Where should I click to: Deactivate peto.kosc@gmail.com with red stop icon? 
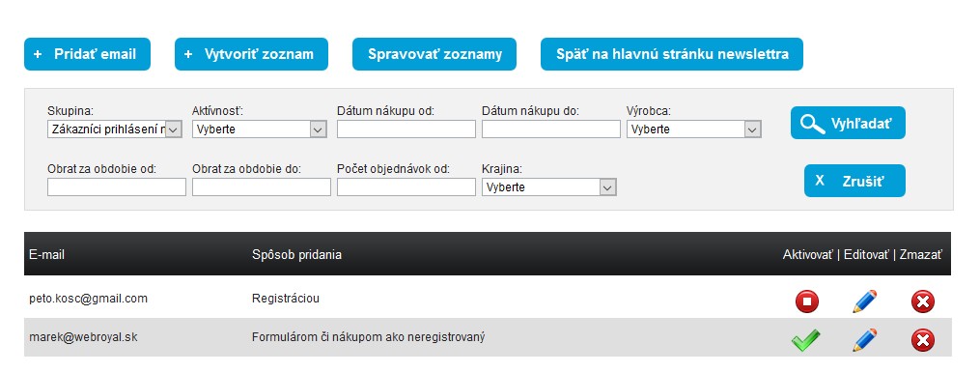(807, 301)
